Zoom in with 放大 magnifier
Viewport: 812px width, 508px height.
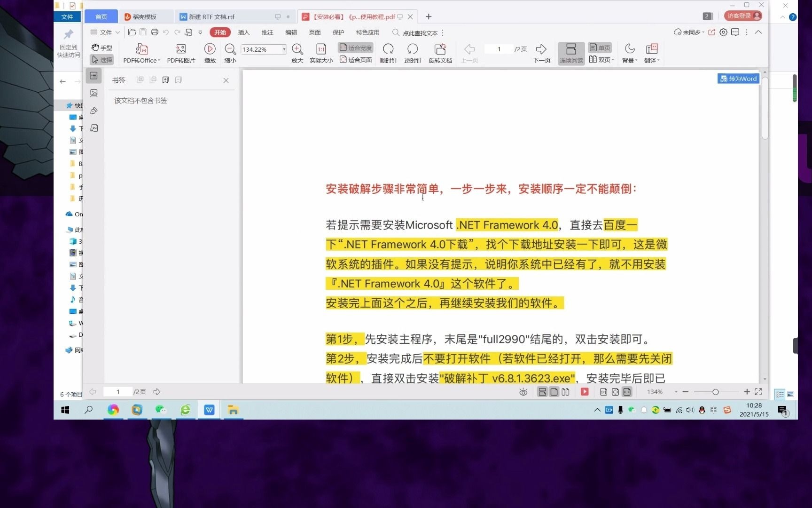coord(297,53)
